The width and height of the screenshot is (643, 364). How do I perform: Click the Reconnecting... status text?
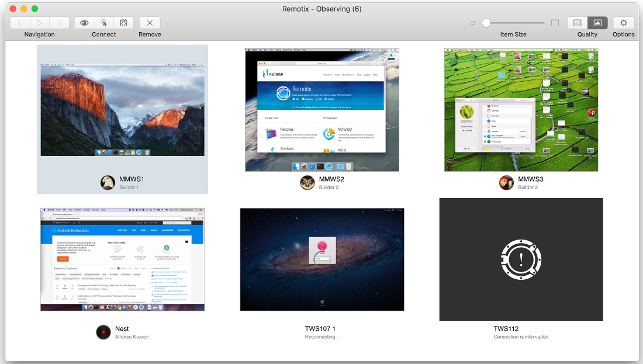click(x=322, y=337)
